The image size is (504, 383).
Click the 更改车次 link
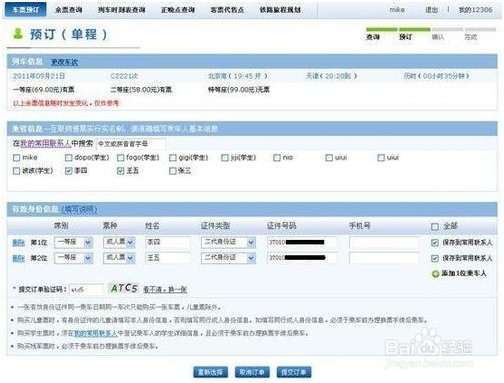tap(64, 62)
